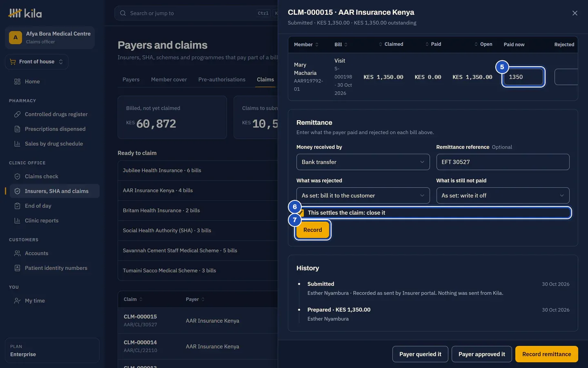The image size is (588, 368).
Task: Click the Remittance reference field
Action: point(503,162)
